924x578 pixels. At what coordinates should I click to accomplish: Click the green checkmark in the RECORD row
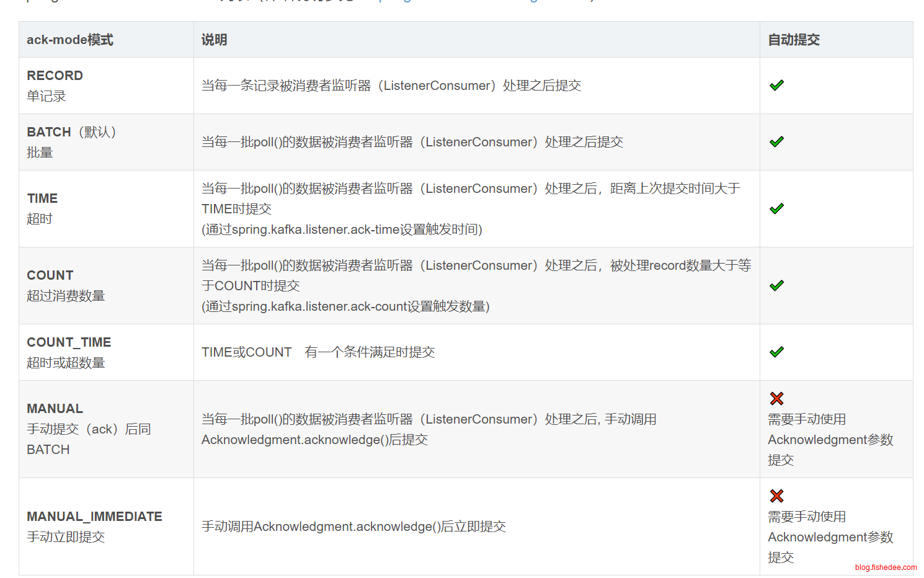coord(776,86)
